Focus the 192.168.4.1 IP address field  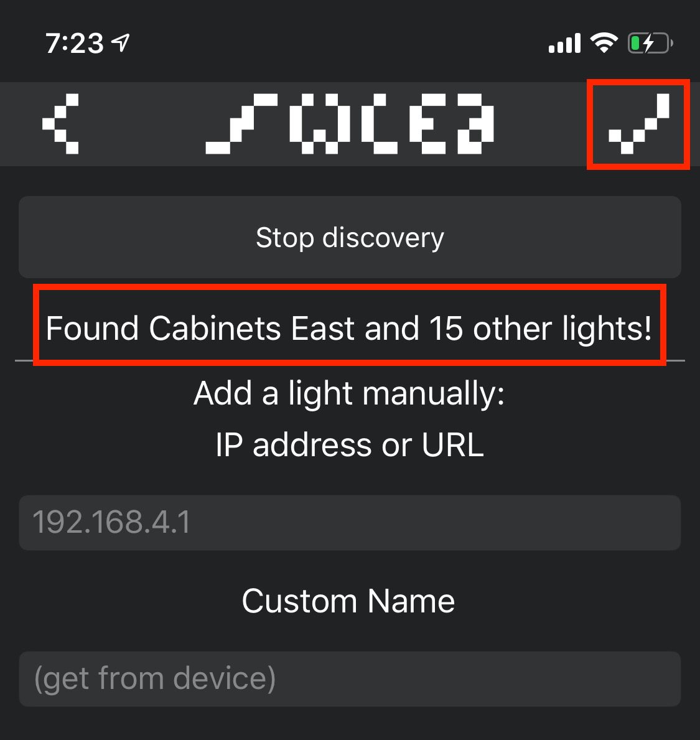tap(350, 522)
